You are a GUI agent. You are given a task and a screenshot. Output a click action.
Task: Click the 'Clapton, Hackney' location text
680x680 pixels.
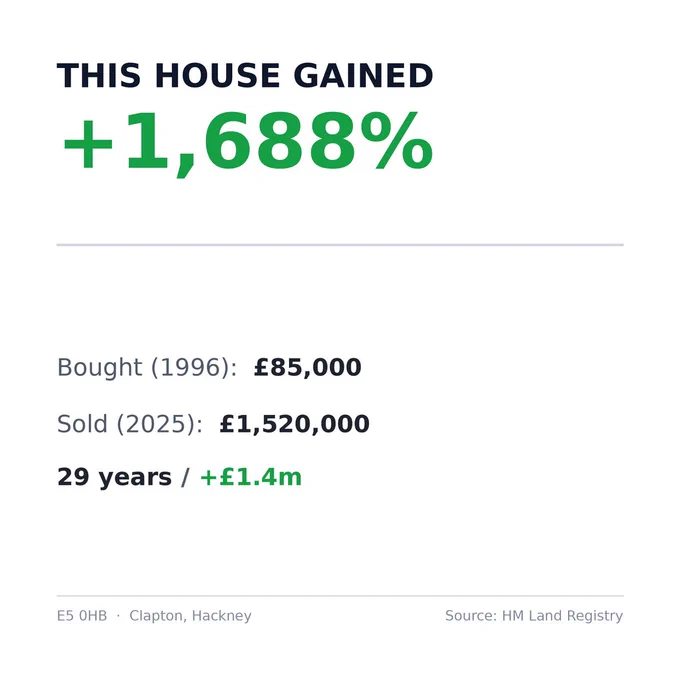pos(190,616)
